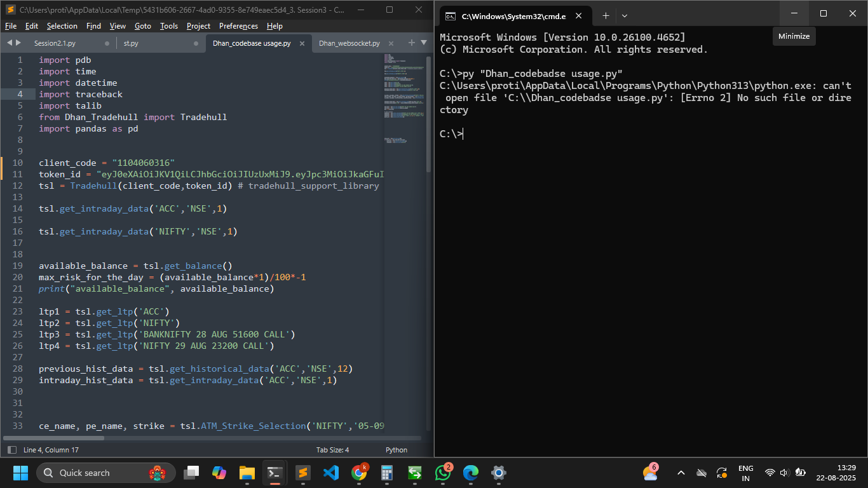Close the Dhan_codebase usage.py tab
This screenshot has height=488, width=868.
[302, 43]
